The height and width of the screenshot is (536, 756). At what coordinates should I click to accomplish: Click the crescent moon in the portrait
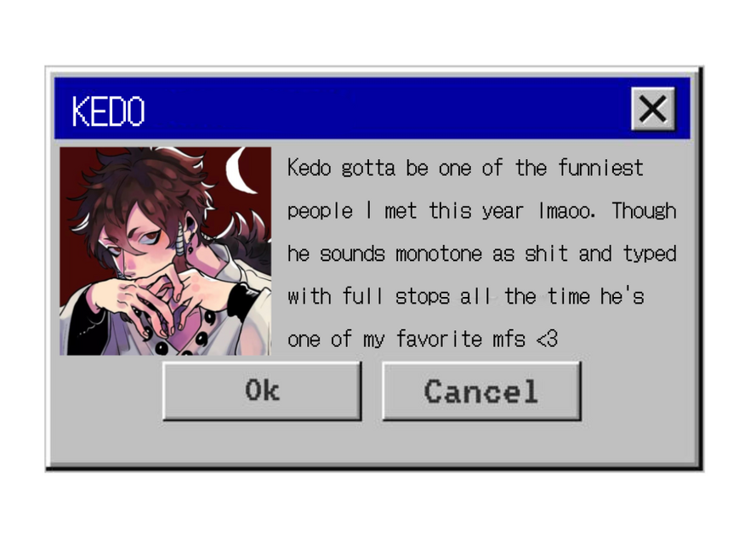(x=242, y=170)
